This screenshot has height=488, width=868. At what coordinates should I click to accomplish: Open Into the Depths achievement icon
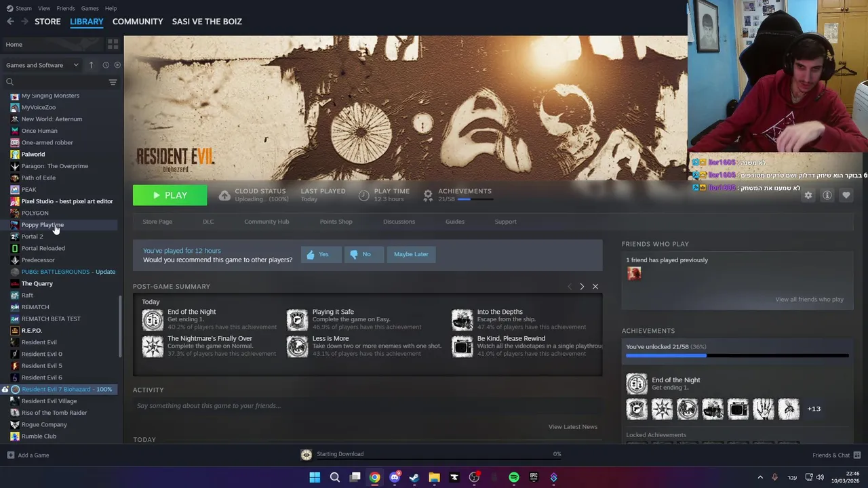pyautogui.click(x=462, y=320)
